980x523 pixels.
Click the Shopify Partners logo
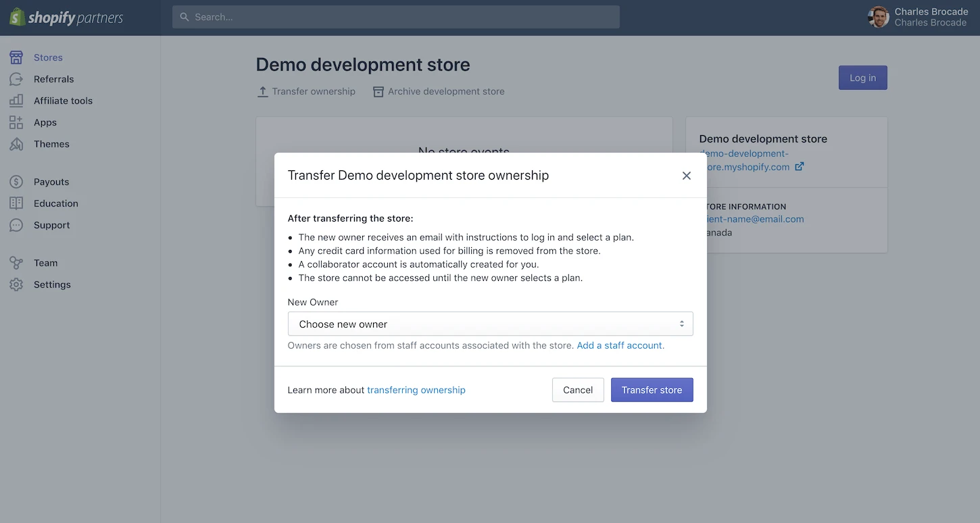coord(66,18)
